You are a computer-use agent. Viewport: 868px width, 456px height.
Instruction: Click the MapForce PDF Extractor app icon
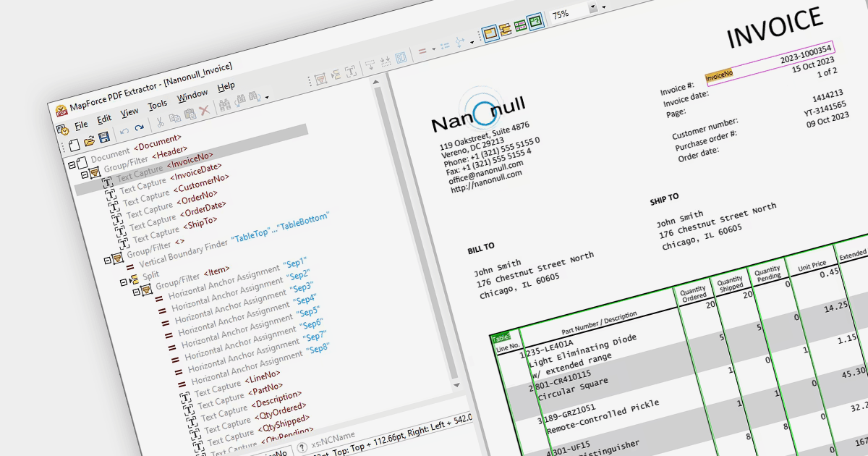(62, 111)
